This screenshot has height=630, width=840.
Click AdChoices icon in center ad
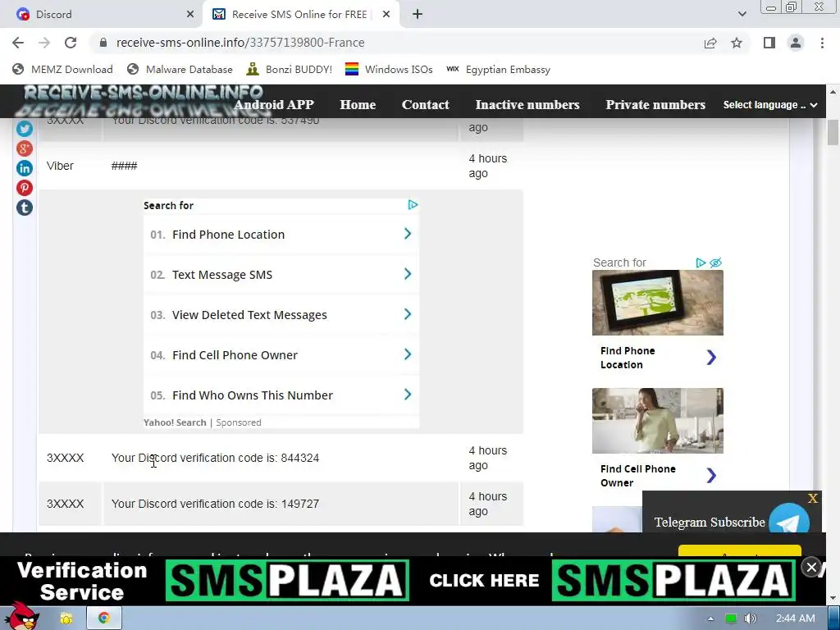[413, 204]
